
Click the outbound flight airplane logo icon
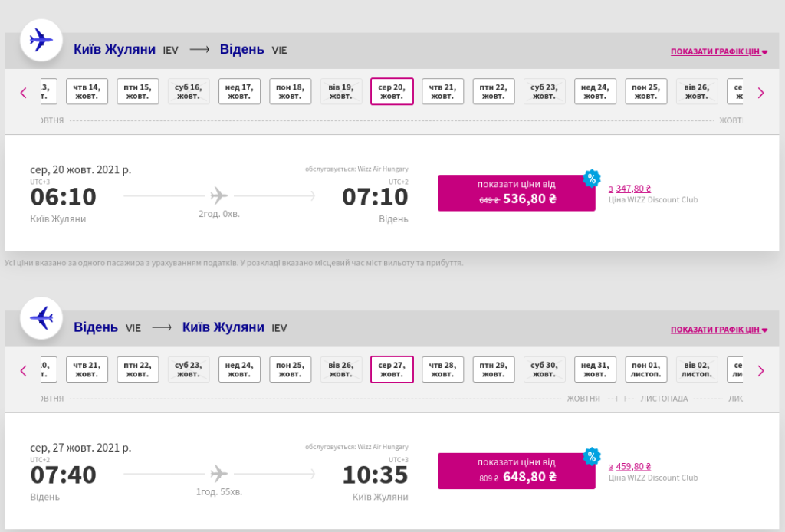[41, 40]
